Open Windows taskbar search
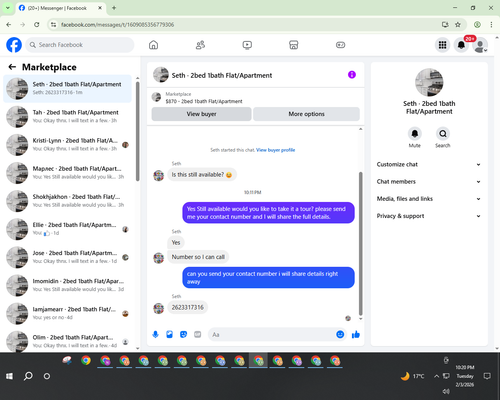 click(28, 376)
